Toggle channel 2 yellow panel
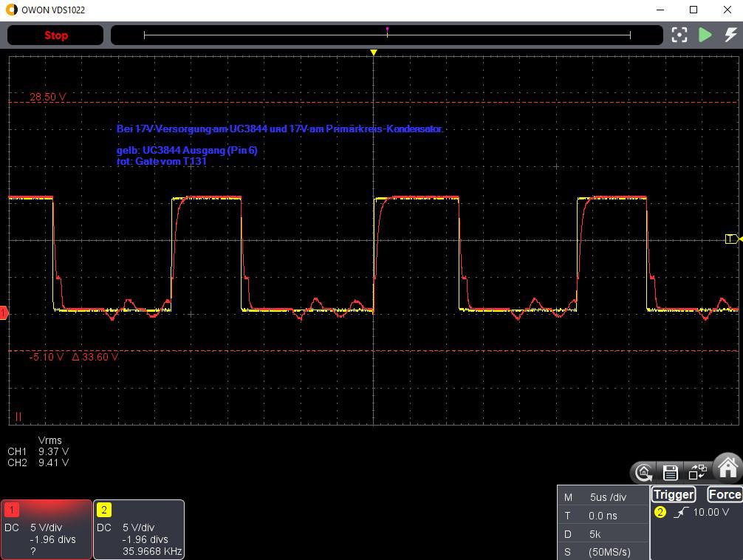 click(139, 529)
